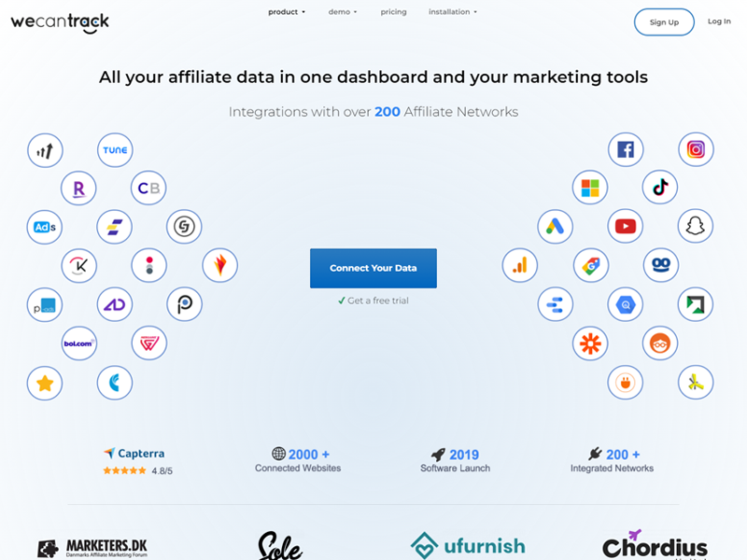Select the bol.com icon
Screen dimensions: 747x560
coord(79,343)
